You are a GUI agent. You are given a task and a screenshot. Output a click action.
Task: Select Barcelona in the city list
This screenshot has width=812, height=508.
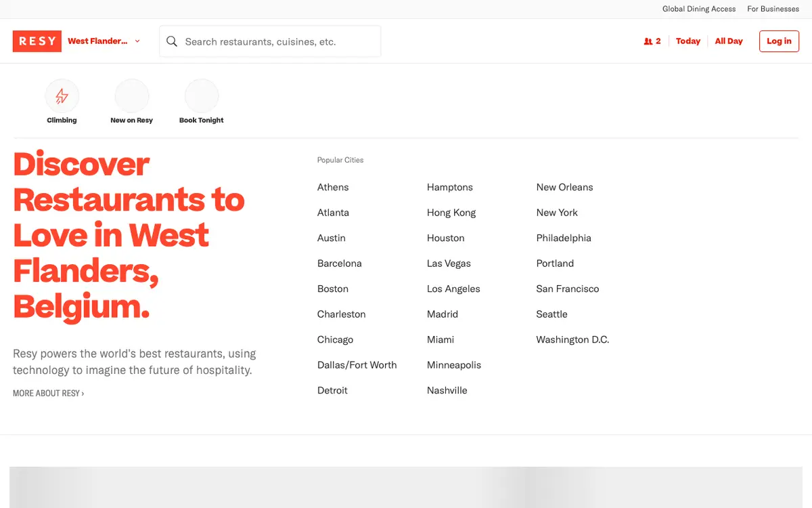pyautogui.click(x=340, y=263)
